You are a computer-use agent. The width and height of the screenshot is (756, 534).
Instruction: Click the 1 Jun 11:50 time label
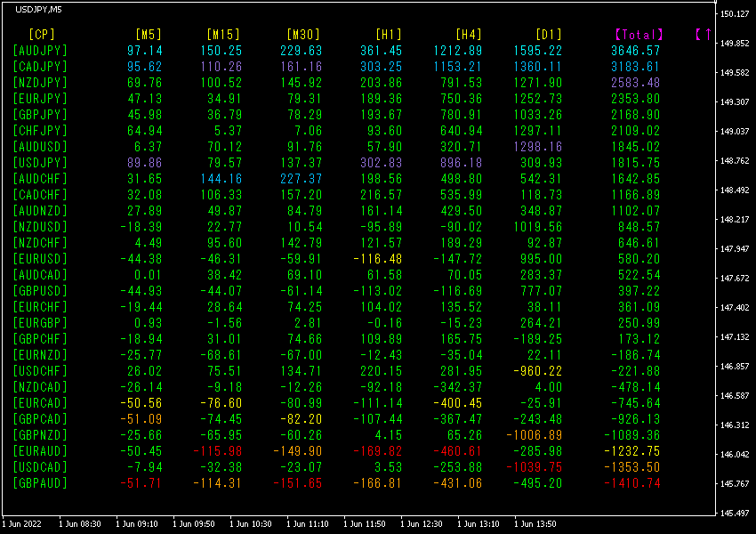tap(365, 524)
